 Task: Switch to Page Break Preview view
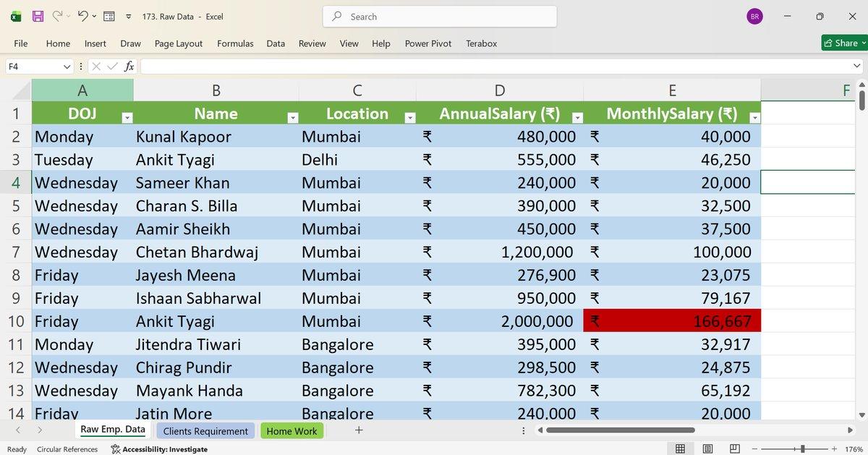735,449
